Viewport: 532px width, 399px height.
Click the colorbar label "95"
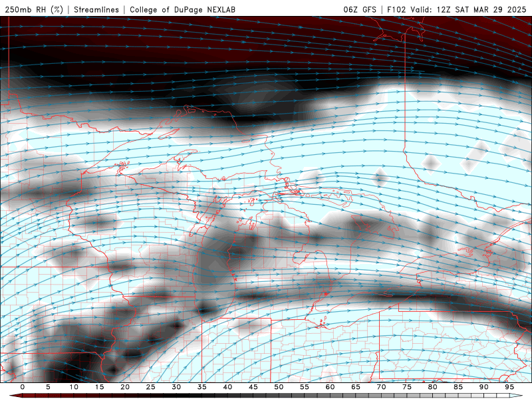[x=509, y=387]
